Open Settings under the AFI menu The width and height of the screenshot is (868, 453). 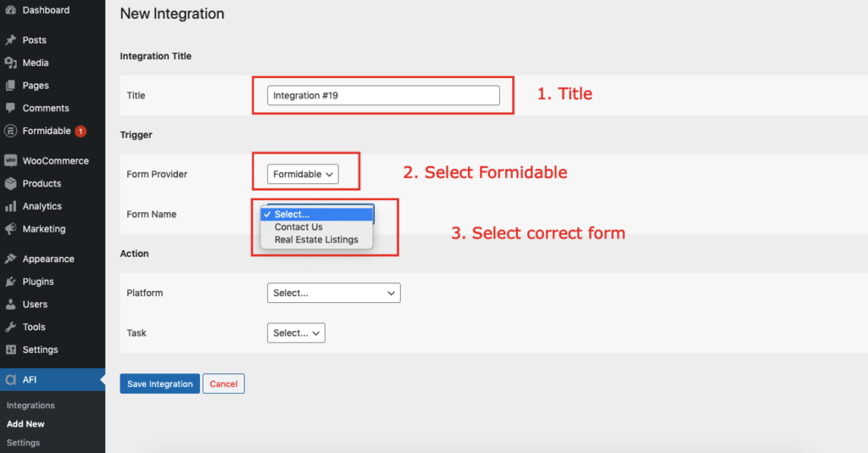click(23, 443)
